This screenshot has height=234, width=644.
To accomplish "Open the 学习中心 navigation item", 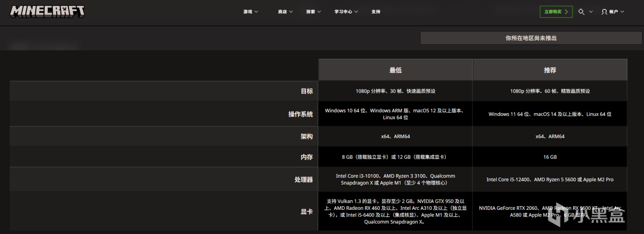I will 343,12.
